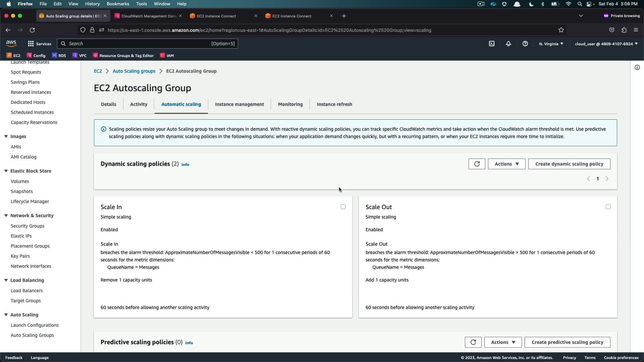Select the Scale Out policy checkbox

pos(608,207)
